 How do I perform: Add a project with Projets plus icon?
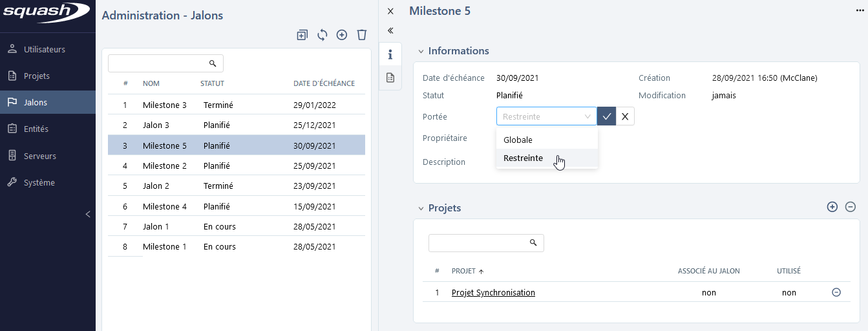pyautogui.click(x=832, y=207)
